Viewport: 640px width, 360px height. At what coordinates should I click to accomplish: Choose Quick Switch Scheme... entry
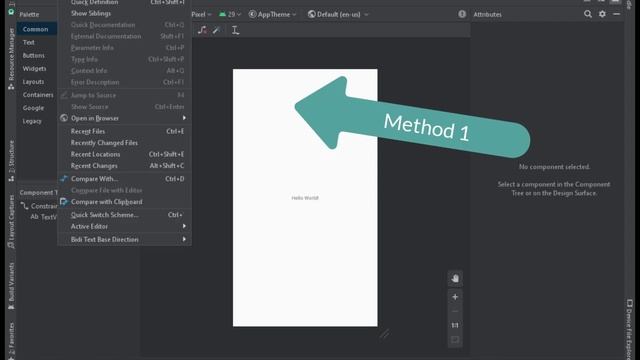tap(124, 215)
